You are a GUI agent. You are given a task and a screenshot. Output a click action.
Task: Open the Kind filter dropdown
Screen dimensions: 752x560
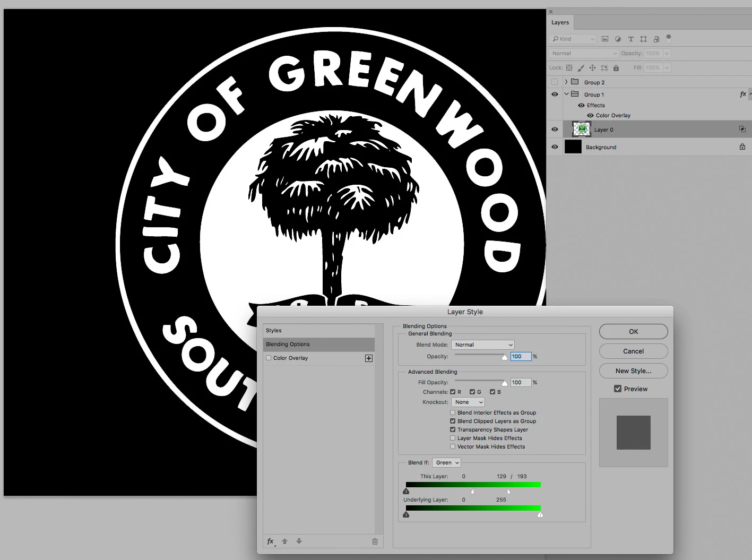573,39
